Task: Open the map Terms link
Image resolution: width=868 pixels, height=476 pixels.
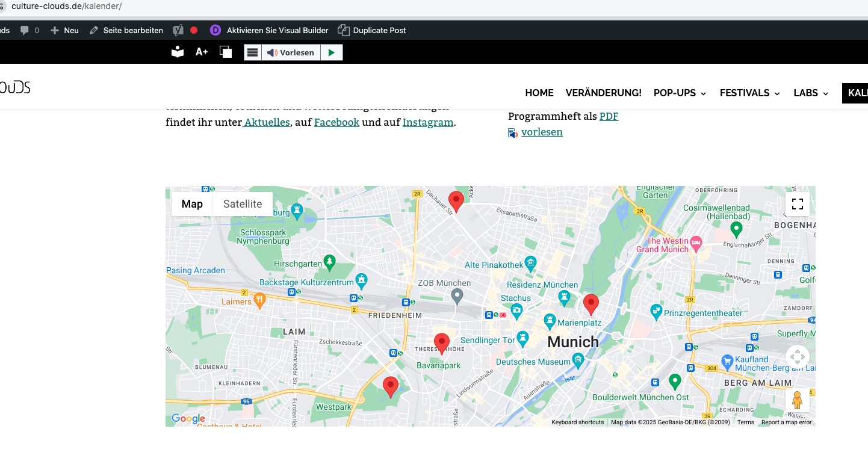Action: (x=746, y=422)
